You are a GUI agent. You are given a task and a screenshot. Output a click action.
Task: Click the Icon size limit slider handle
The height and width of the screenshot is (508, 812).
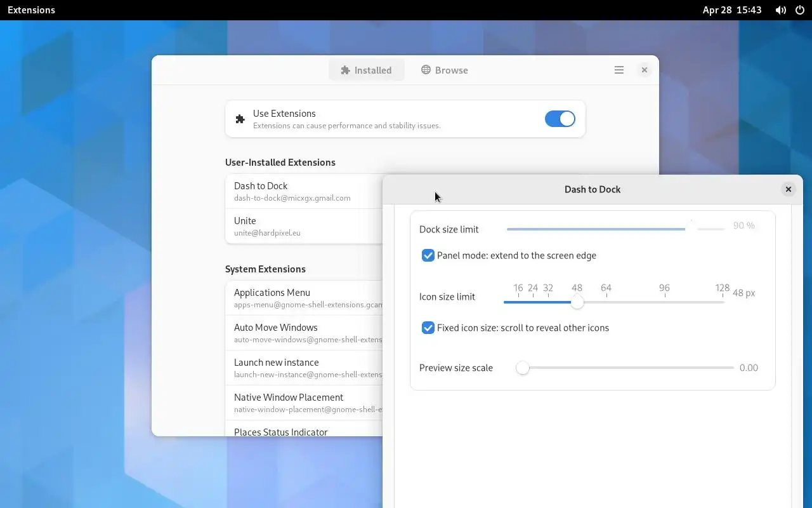point(577,302)
